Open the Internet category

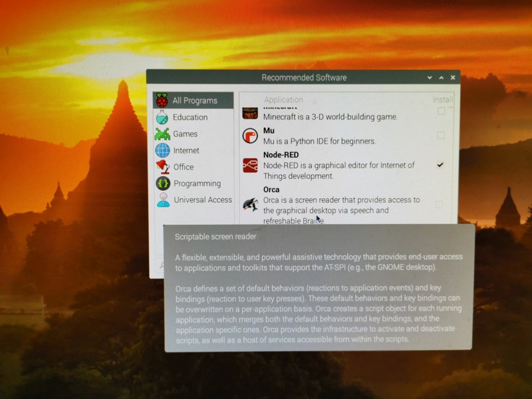point(194,150)
